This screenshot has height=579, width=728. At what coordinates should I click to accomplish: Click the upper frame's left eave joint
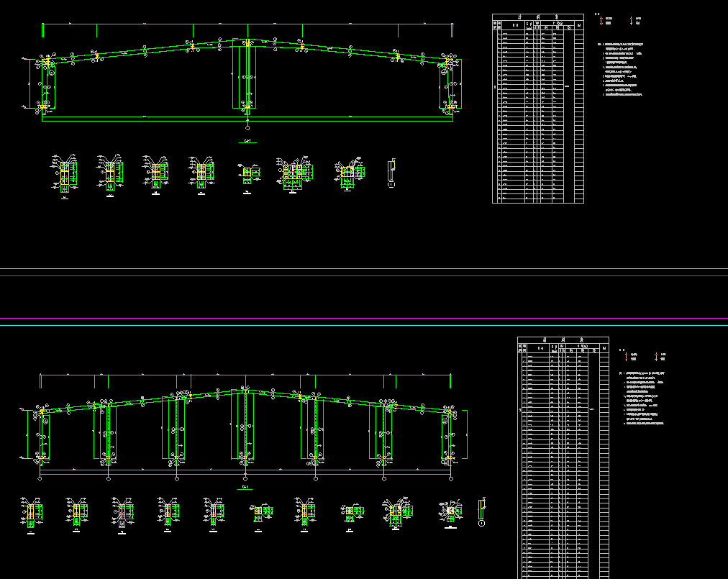pyautogui.click(x=47, y=63)
